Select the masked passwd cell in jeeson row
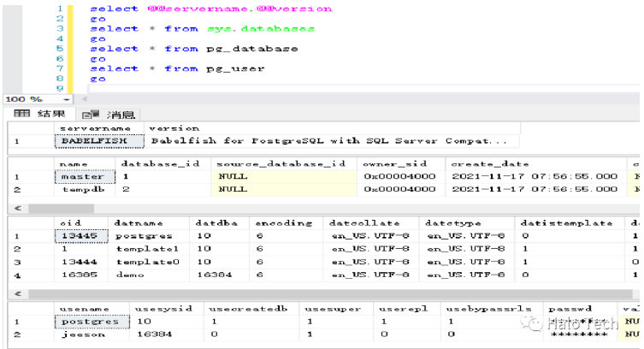The height and width of the screenshot is (349, 644). (581, 334)
